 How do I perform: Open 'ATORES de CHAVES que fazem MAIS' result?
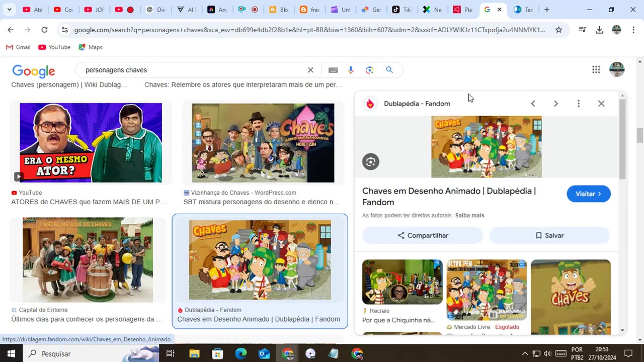89,202
